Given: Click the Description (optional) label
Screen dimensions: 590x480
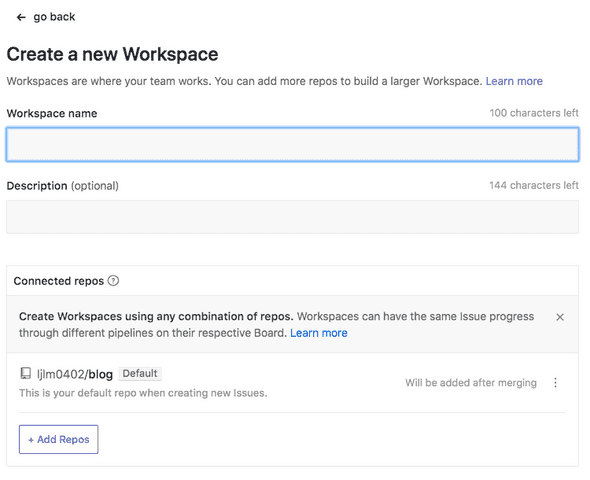Looking at the screenshot, I should [62, 186].
